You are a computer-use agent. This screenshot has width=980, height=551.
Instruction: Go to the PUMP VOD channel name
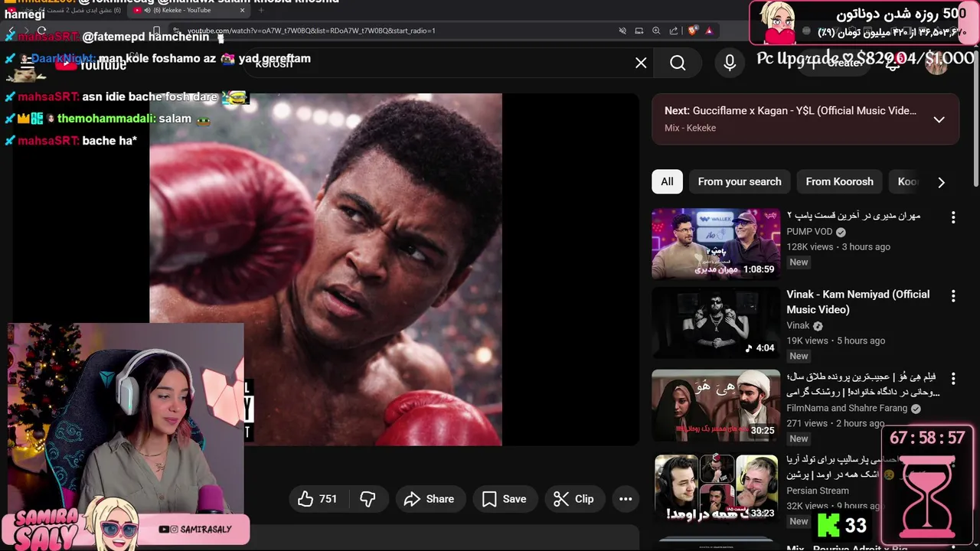809,231
